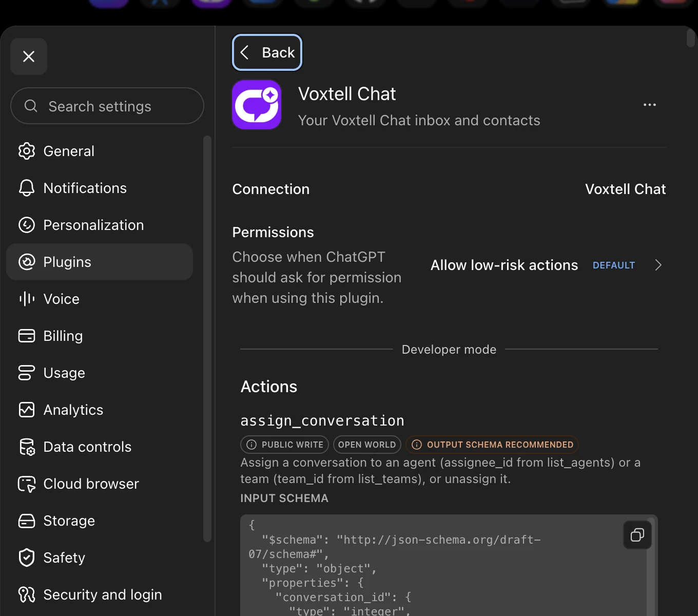Close the settings panel with X

pos(29,56)
